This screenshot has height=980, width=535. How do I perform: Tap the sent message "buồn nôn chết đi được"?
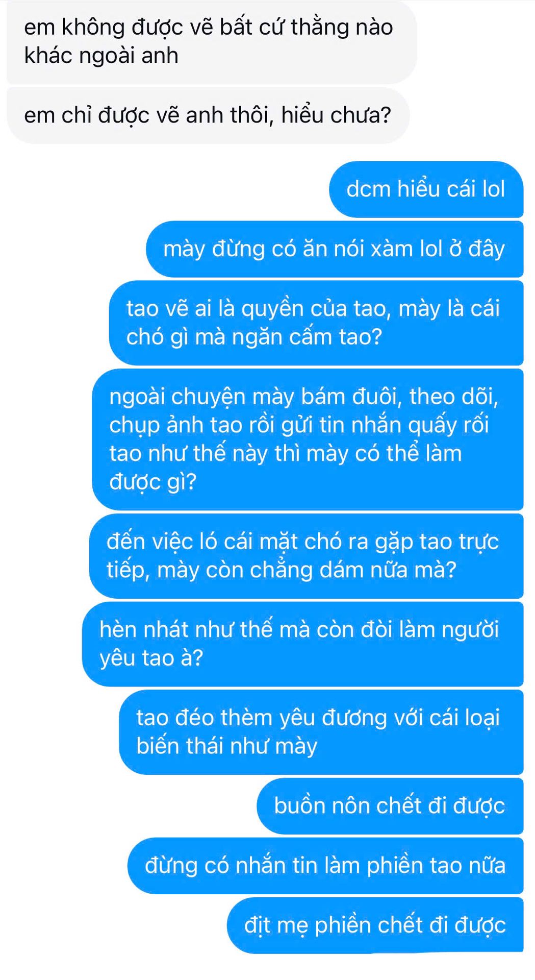coord(390,806)
